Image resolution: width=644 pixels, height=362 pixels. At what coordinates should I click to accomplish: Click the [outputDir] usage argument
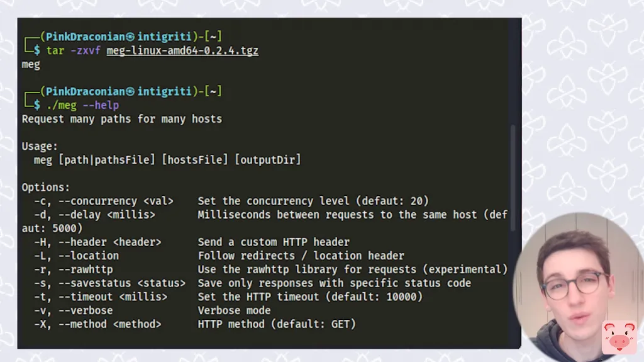(267, 161)
